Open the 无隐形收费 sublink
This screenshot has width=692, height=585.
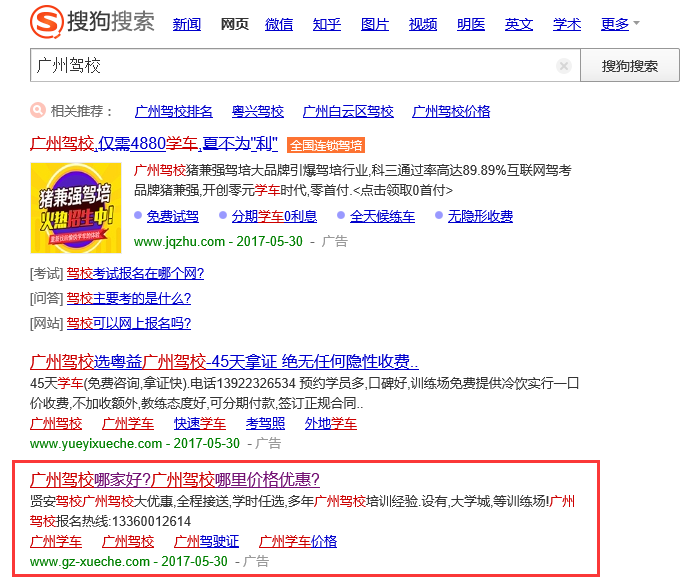pyautogui.click(x=480, y=216)
